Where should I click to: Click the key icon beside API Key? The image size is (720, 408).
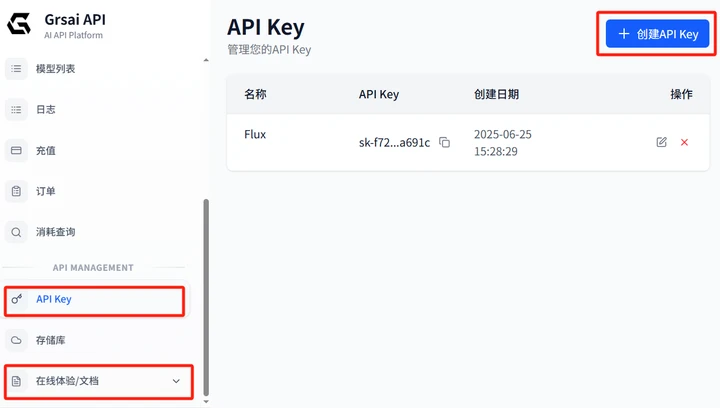(16, 299)
